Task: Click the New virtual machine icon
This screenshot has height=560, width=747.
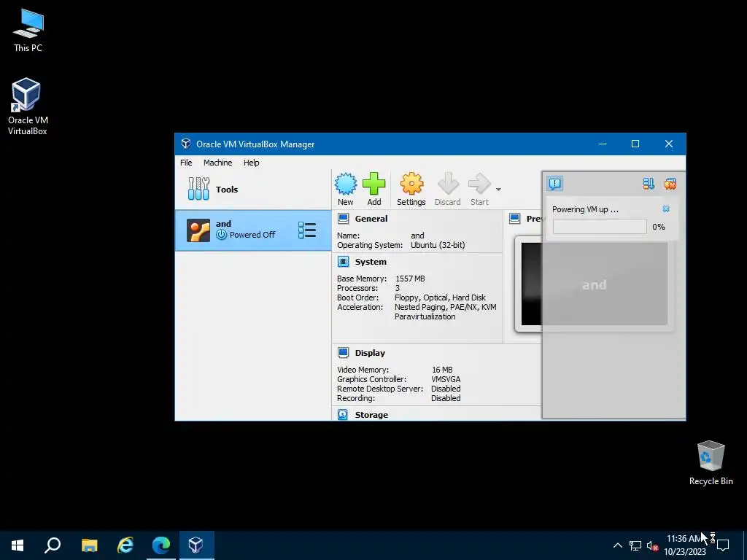Action: click(345, 184)
